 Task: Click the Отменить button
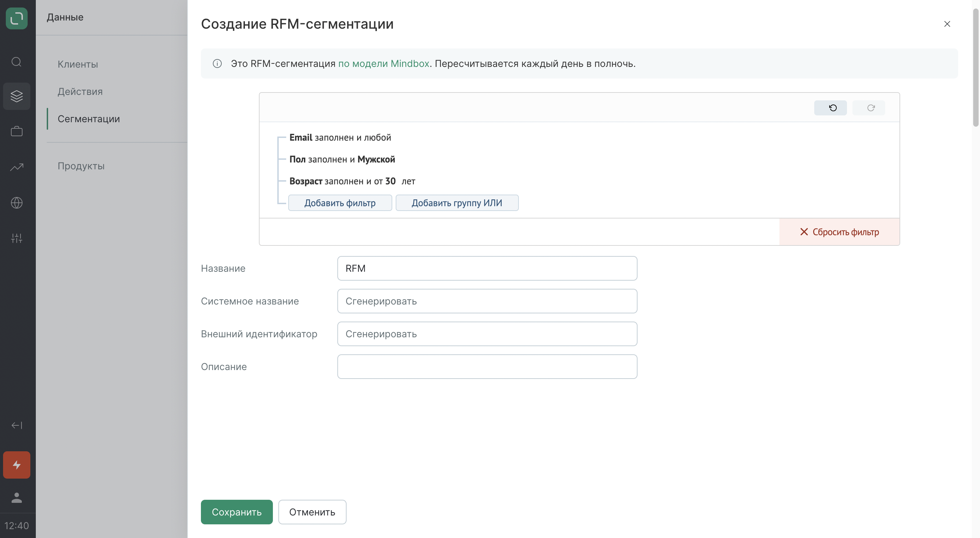[312, 512]
